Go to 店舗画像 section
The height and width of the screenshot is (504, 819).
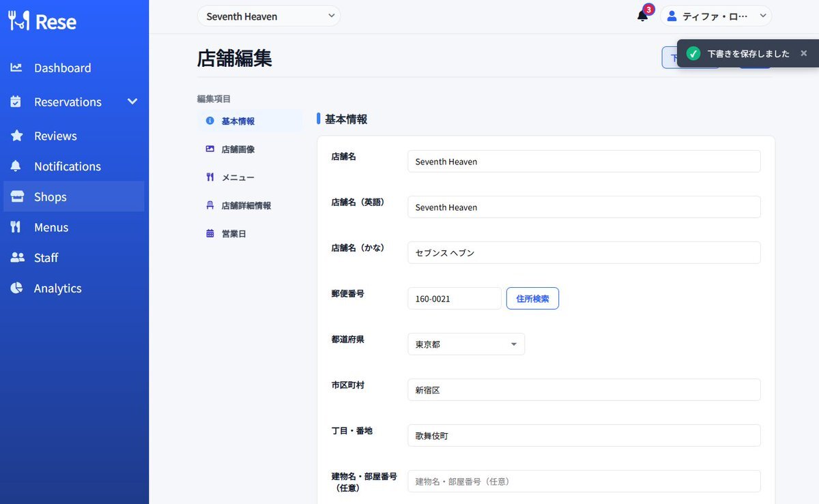pos(238,149)
